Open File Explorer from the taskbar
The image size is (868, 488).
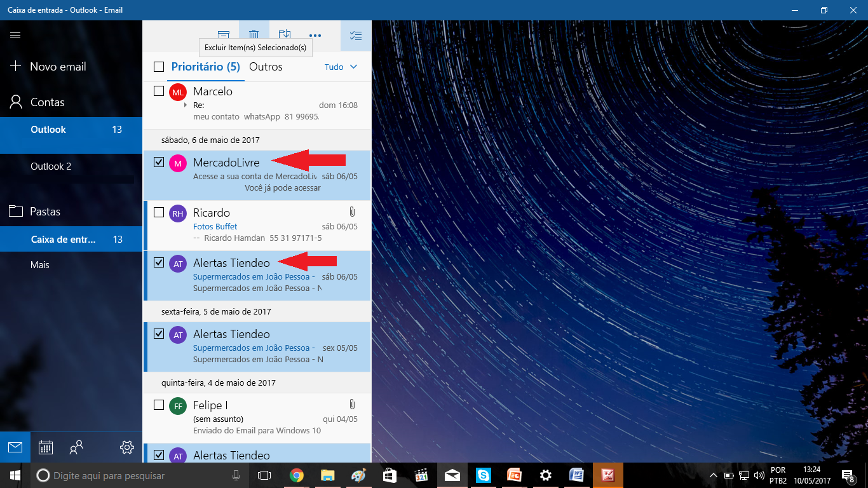click(x=327, y=475)
